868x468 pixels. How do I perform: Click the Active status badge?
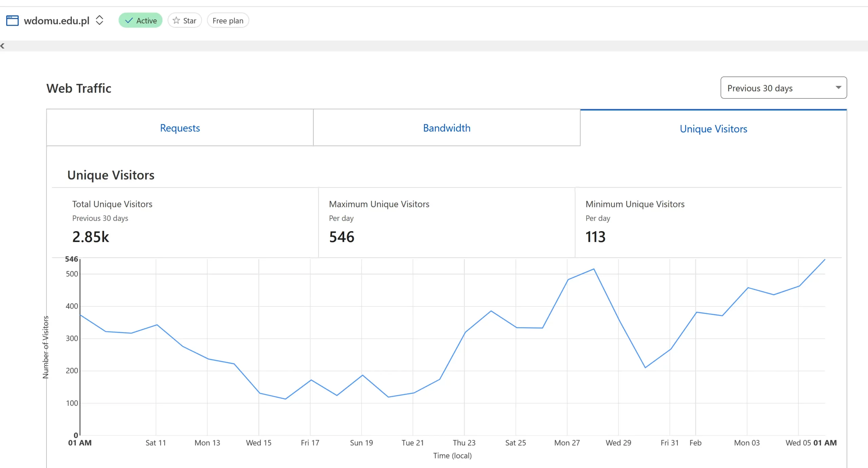tap(140, 20)
